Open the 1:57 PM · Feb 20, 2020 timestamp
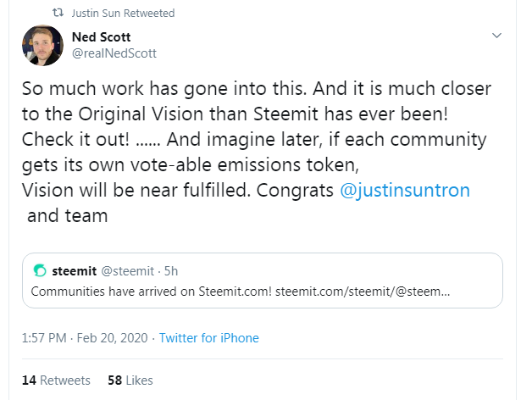This screenshot has width=532, height=400. coord(83,338)
